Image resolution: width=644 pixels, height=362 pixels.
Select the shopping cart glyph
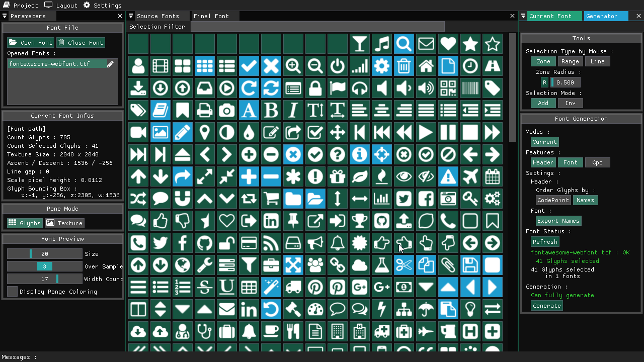pyautogui.click(x=271, y=199)
